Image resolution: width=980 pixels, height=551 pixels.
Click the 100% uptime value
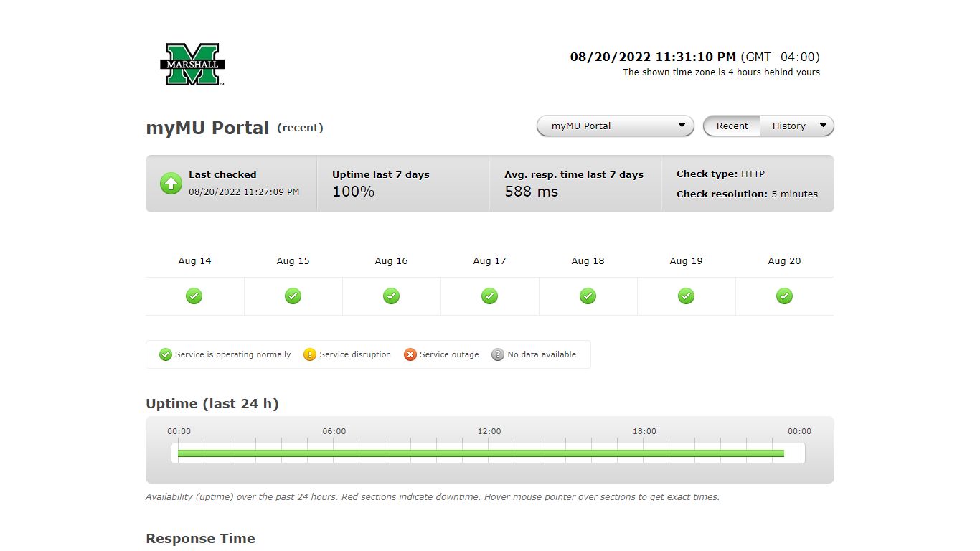pos(353,192)
